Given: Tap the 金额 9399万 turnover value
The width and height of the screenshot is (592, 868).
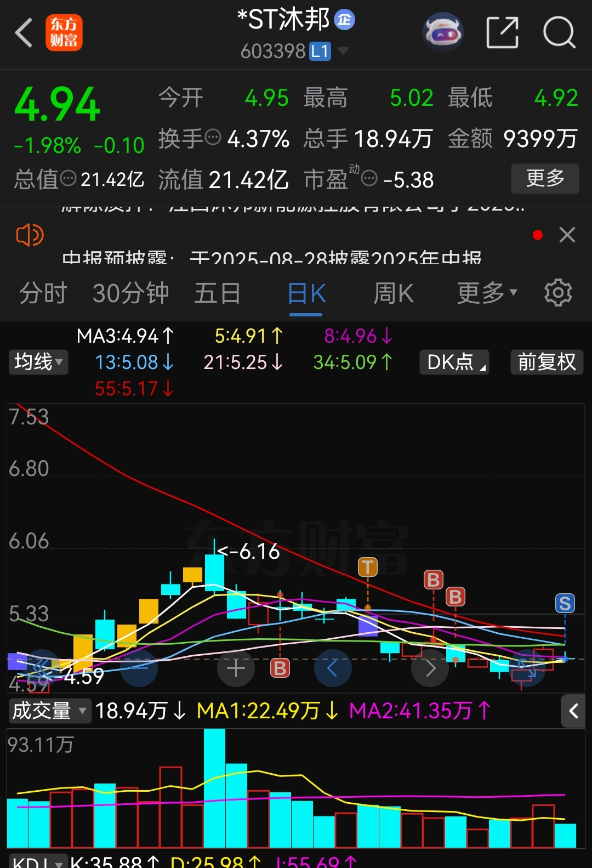Looking at the screenshot, I should [x=513, y=138].
